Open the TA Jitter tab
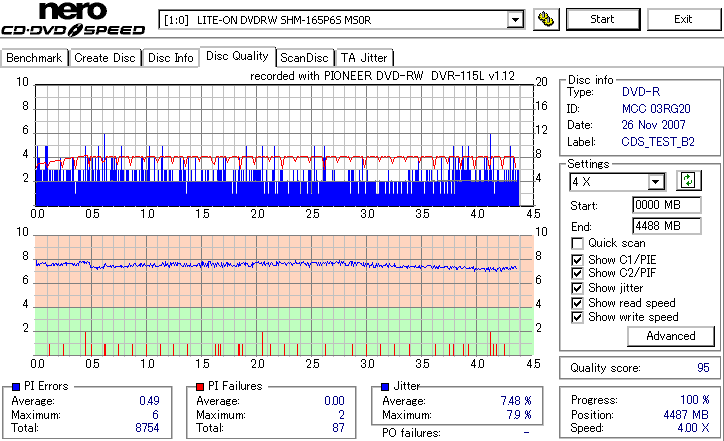 pos(364,58)
